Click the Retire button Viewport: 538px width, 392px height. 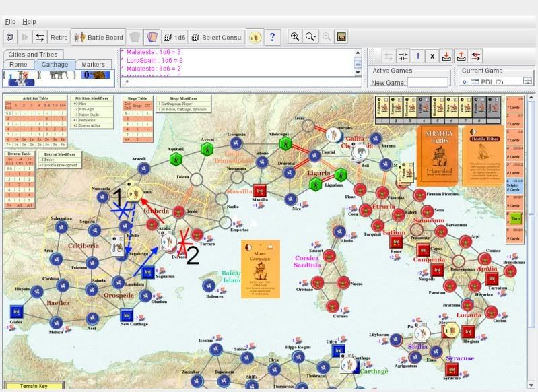tap(59, 37)
